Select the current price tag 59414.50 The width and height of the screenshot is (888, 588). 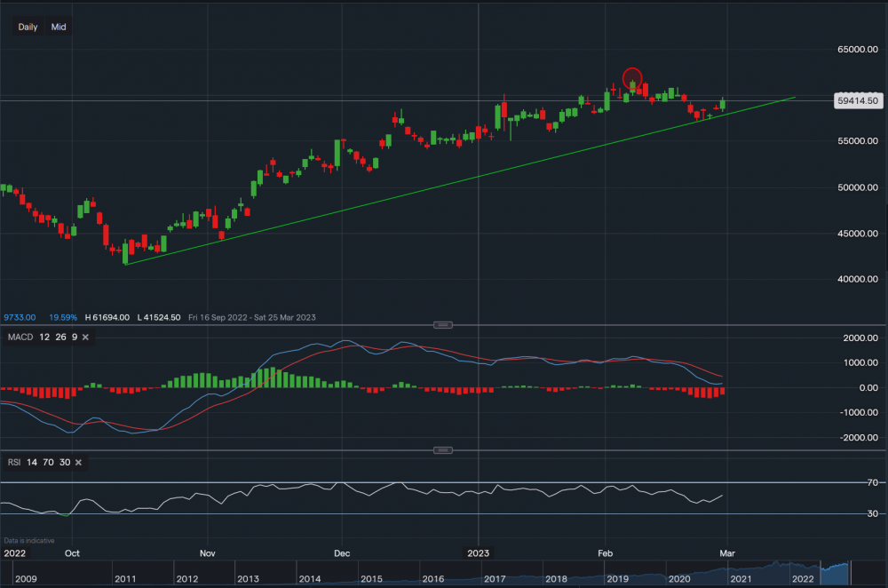[858, 100]
